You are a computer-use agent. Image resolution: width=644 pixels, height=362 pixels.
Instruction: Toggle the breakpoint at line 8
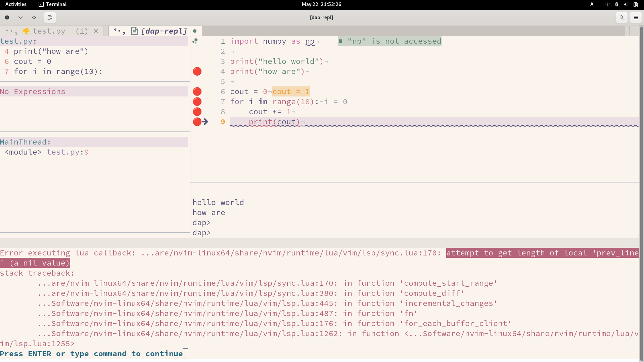[197, 112]
